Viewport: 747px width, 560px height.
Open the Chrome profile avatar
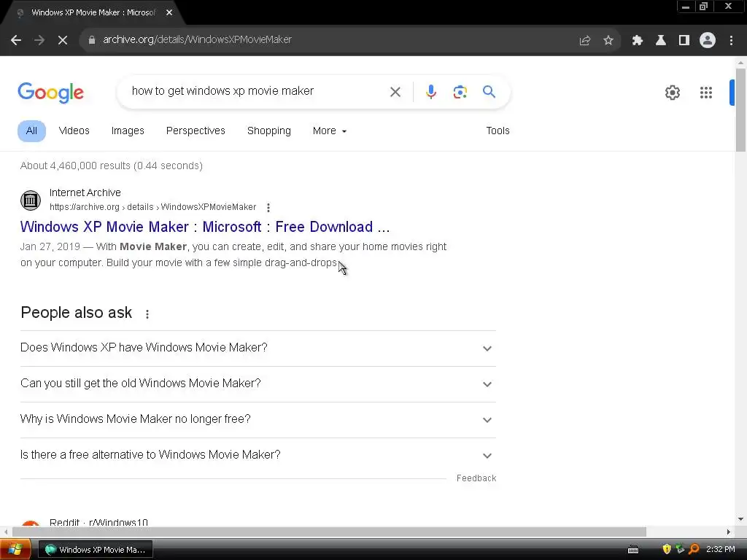pos(708,40)
